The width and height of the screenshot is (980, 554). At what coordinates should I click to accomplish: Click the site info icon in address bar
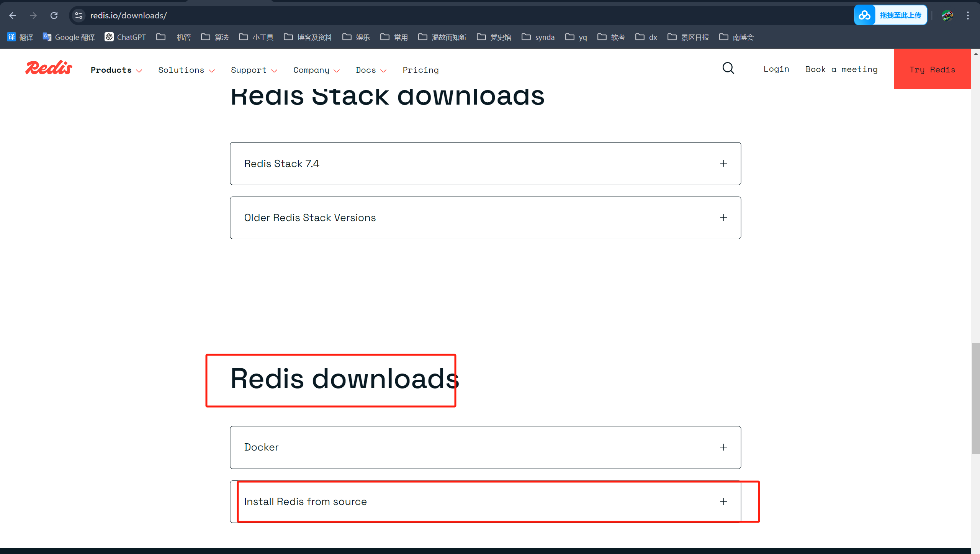(x=79, y=15)
